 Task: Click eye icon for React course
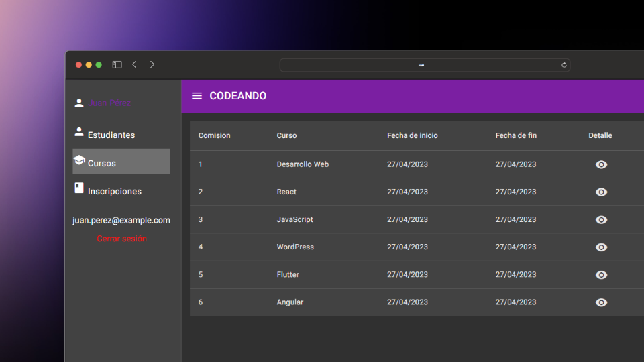tap(601, 192)
